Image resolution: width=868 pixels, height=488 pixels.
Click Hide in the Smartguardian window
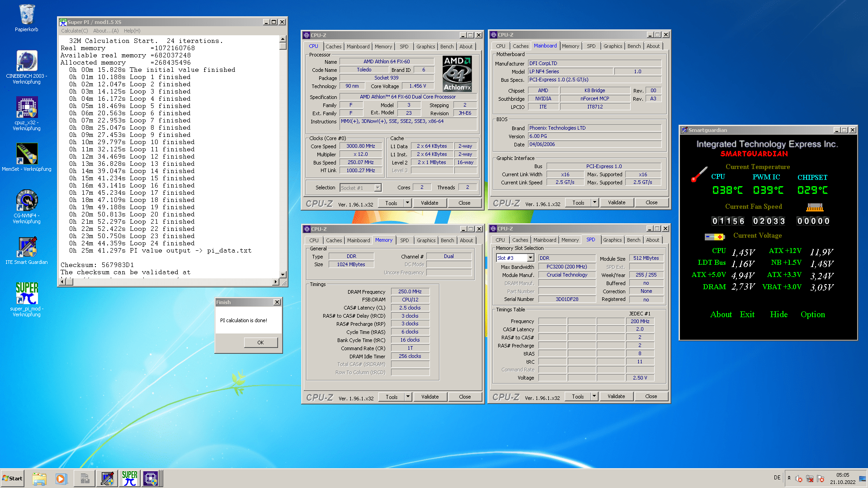pos(778,314)
